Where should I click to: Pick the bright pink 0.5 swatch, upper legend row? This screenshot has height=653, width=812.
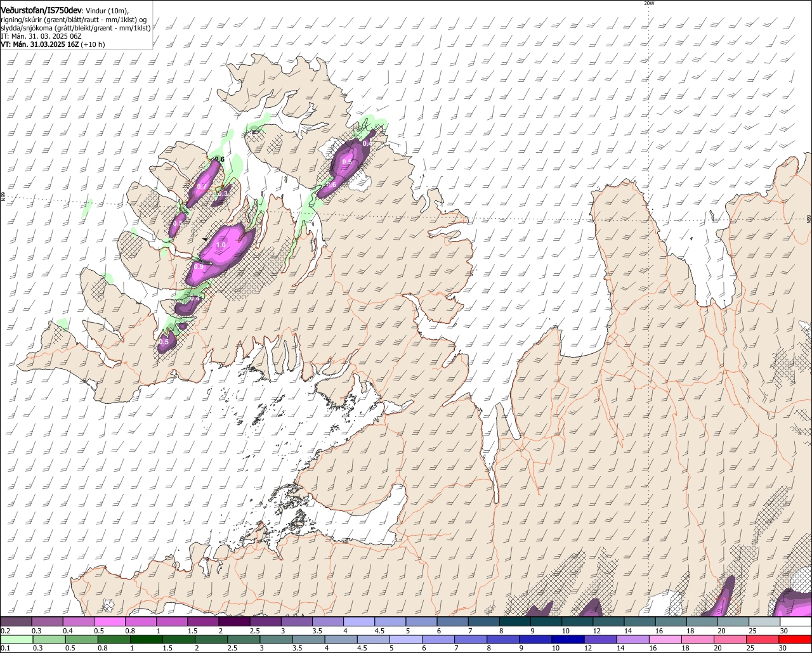pyautogui.click(x=109, y=622)
